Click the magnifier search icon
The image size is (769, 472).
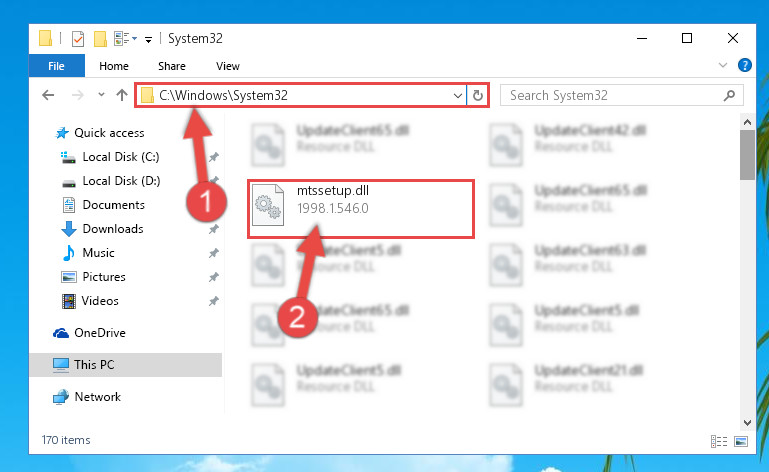point(729,95)
